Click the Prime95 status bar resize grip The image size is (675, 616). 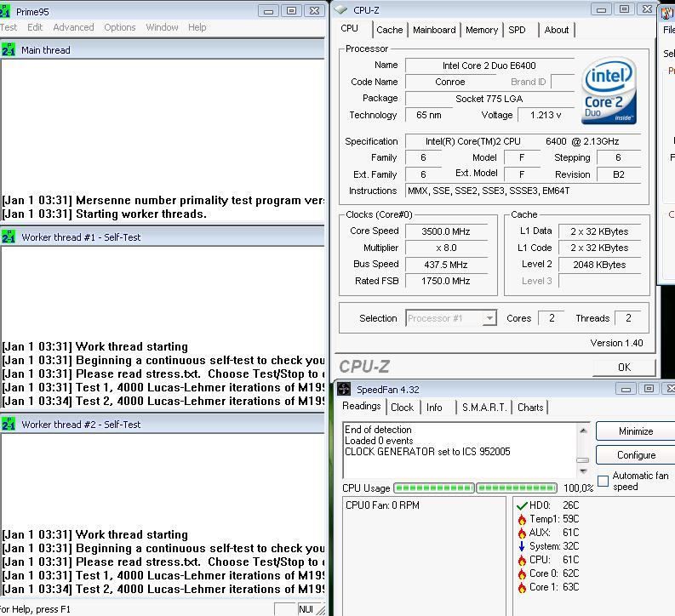tap(321, 610)
